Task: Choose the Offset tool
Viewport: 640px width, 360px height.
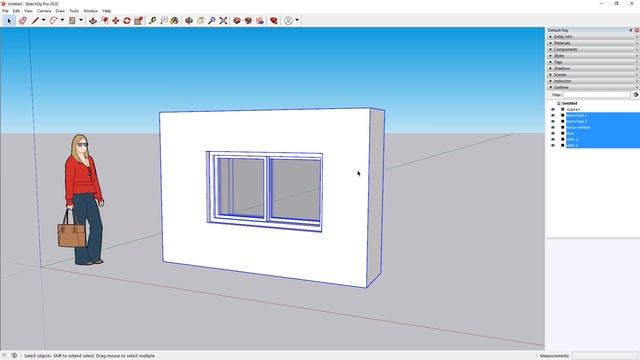Action: 104,20
